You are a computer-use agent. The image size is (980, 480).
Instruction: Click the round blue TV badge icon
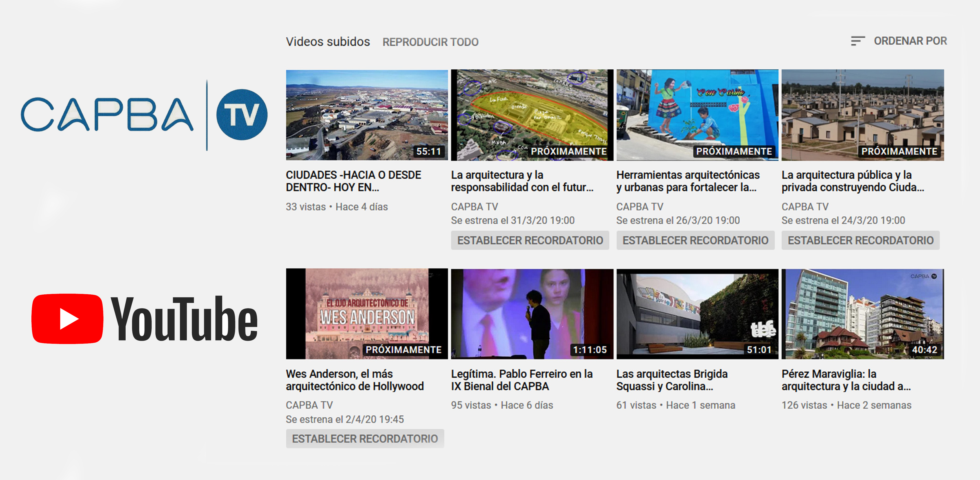(x=242, y=115)
